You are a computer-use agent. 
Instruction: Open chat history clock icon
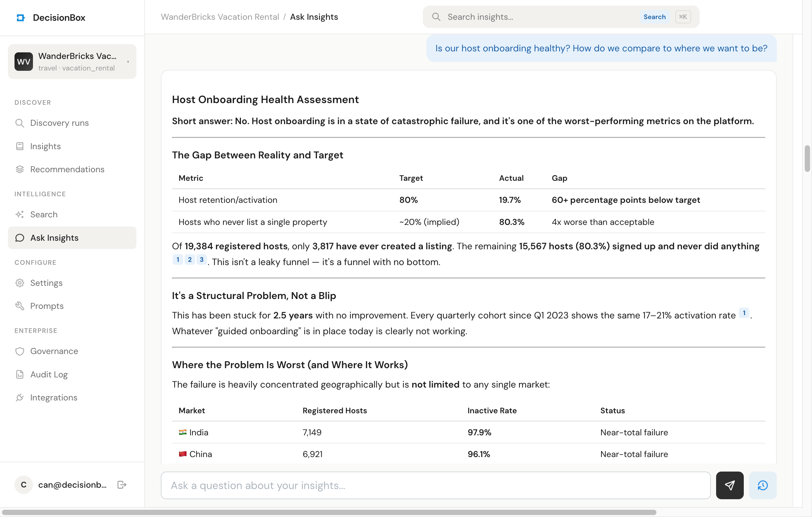(763, 485)
